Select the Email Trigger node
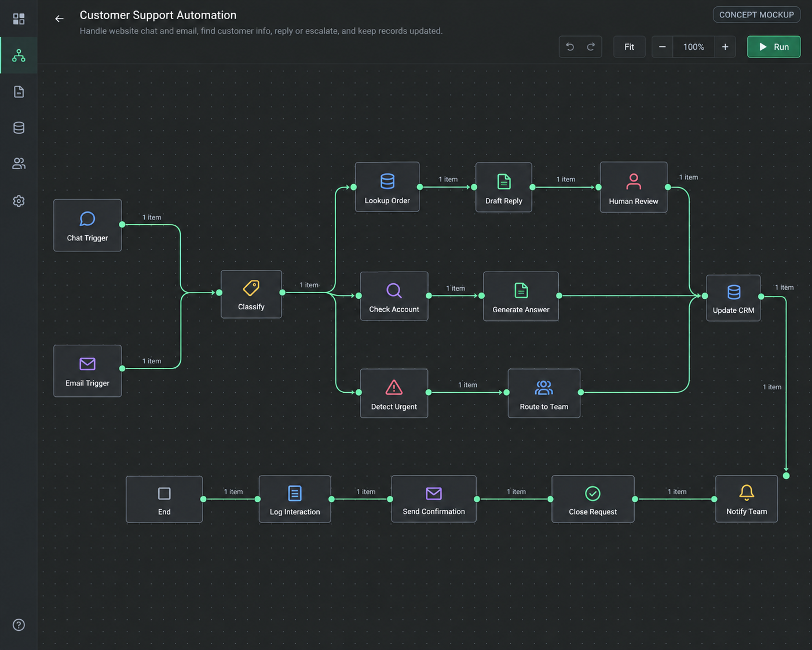Screen dimensions: 812x650 click(87, 371)
